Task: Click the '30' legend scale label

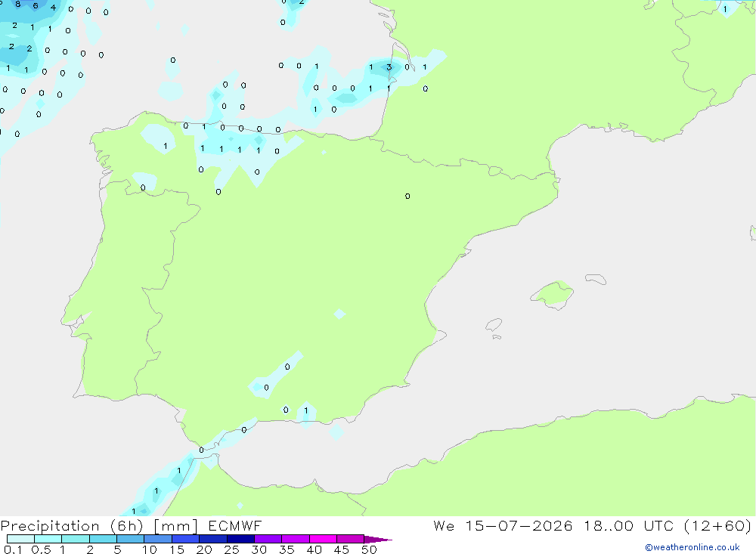Action: (x=259, y=549)
